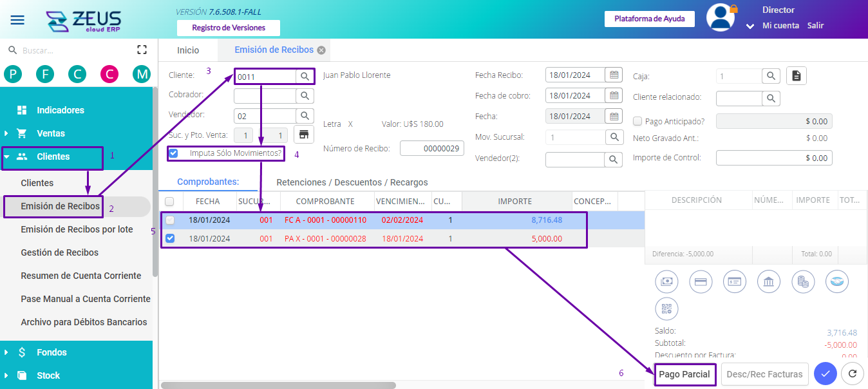Click the document icon next to Caja
The width and height of the screenshot is (868, 389).
coord(797,76)
